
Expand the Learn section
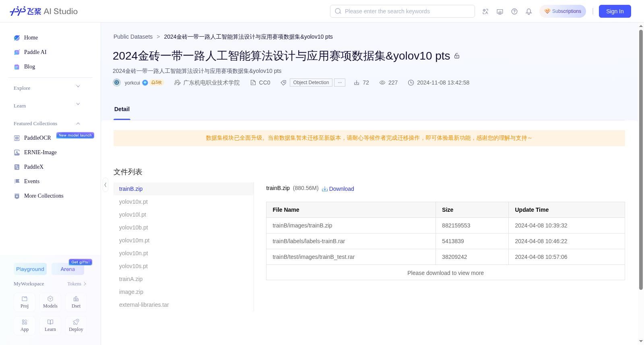tap(47, 105)
